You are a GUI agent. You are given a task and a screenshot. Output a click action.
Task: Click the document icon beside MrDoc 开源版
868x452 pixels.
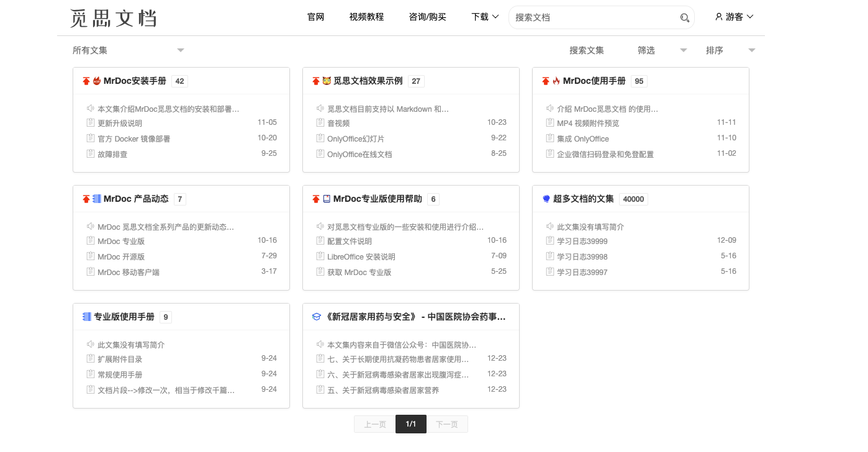(x=91, y=256)
